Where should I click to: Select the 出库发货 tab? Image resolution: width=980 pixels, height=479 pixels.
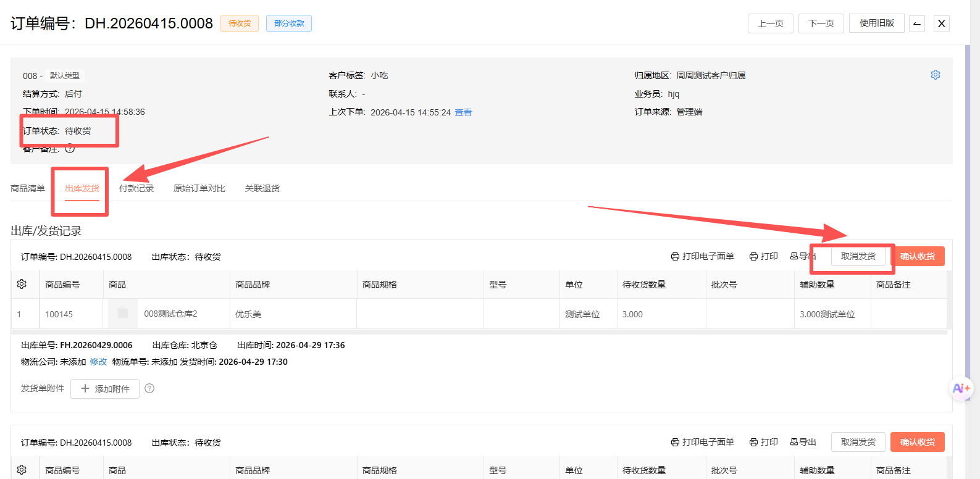click(82, 188)
